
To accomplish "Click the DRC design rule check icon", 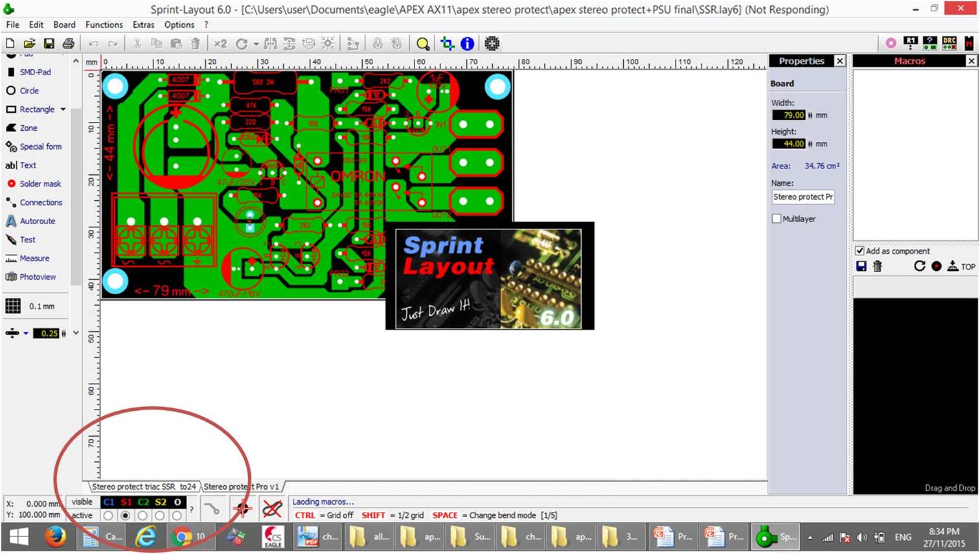I will (950, 43).
